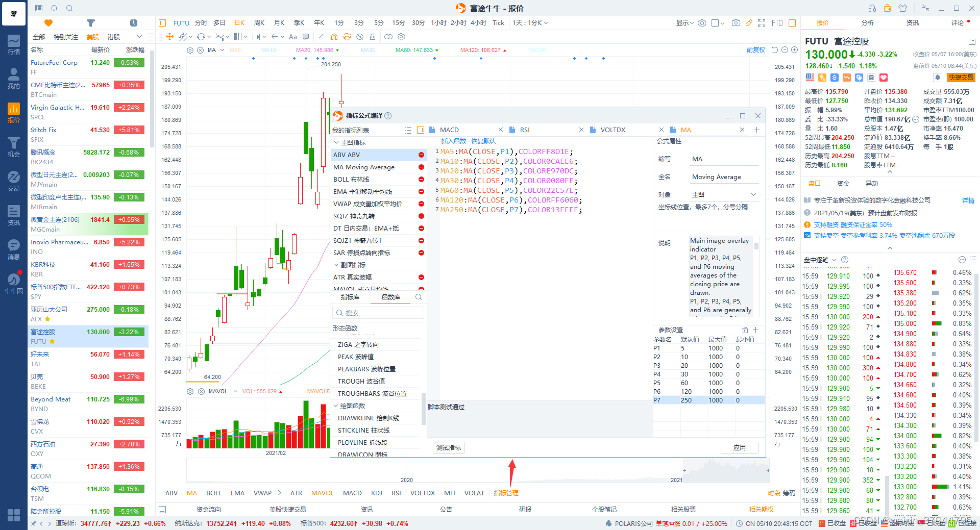Open the MA indicator dropdown on chart
The width and height of the screenshot is (980, 530).
pyautogui.click(x=222, y=51)
